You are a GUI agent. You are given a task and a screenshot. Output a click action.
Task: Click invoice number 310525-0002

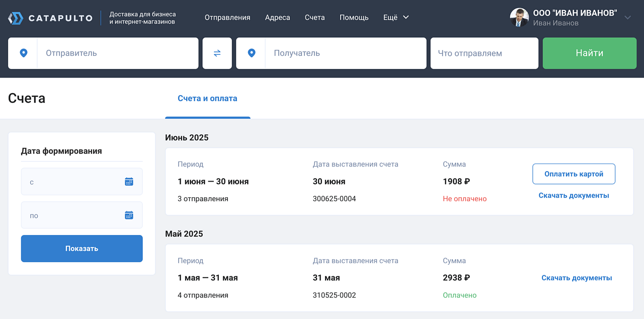coord(335,295)
